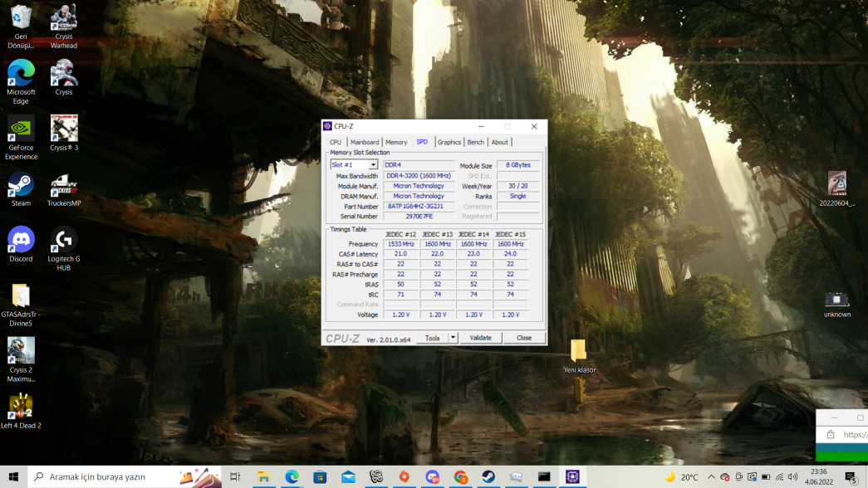Expand the Slot #1 memory slot dropdown

373,165
